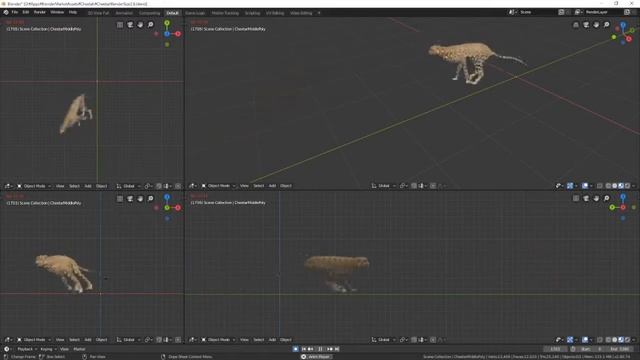Select wireframe shading mode in bottom-right viewport

(608, 340)
